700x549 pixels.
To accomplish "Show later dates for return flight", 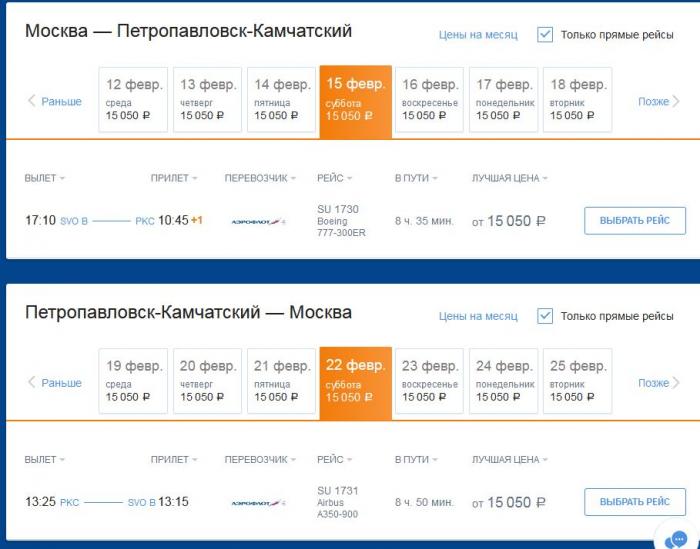I will (659, 383).
